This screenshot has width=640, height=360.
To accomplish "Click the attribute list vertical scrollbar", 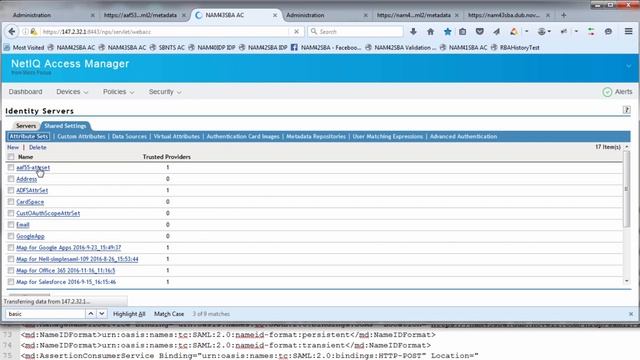I will coord(627,189).
